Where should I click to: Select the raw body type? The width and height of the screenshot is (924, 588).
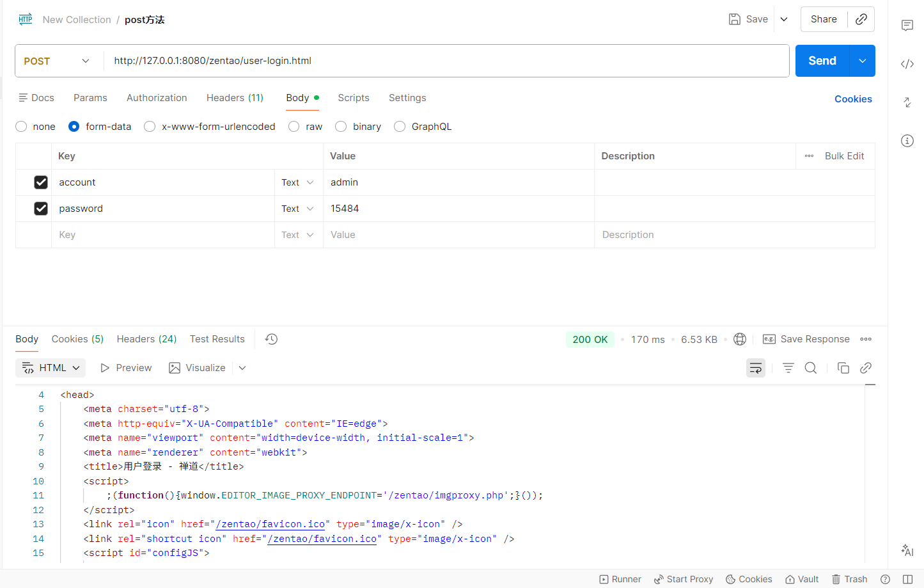294,127
